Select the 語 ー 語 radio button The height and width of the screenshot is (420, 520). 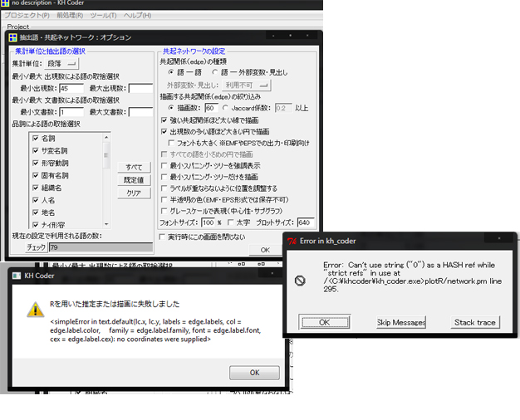tap(171, 72)
